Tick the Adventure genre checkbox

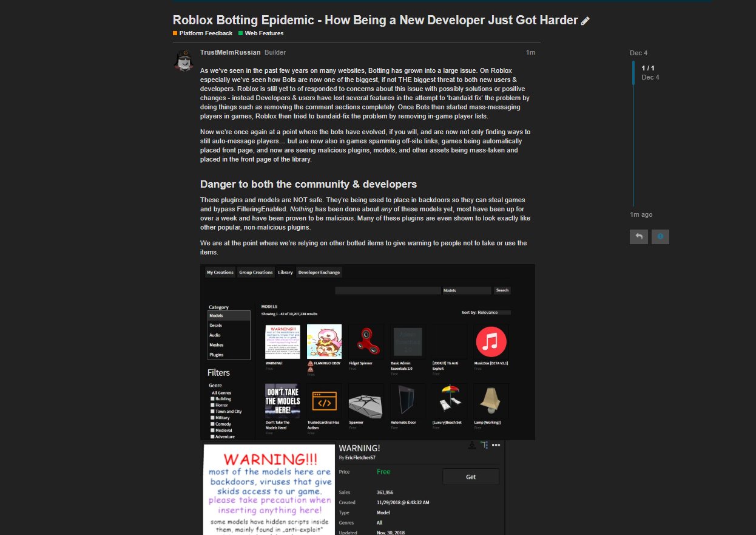212,437
